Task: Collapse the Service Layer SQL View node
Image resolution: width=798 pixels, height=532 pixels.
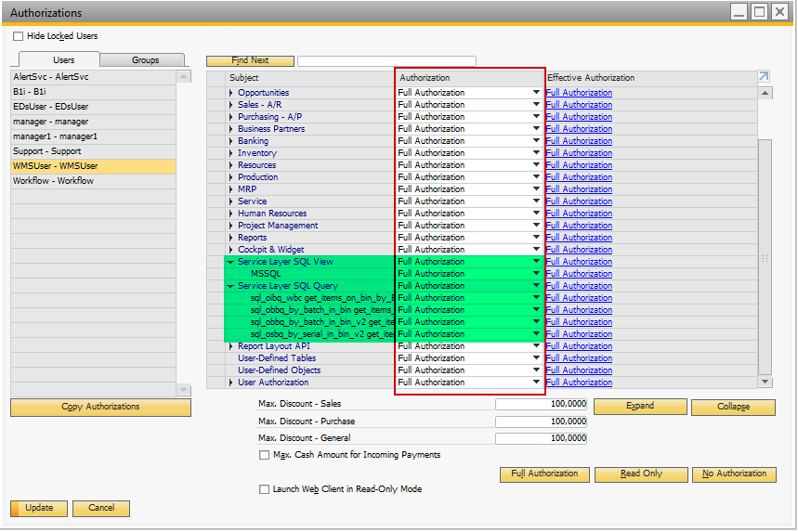Action: pos(231,262)
